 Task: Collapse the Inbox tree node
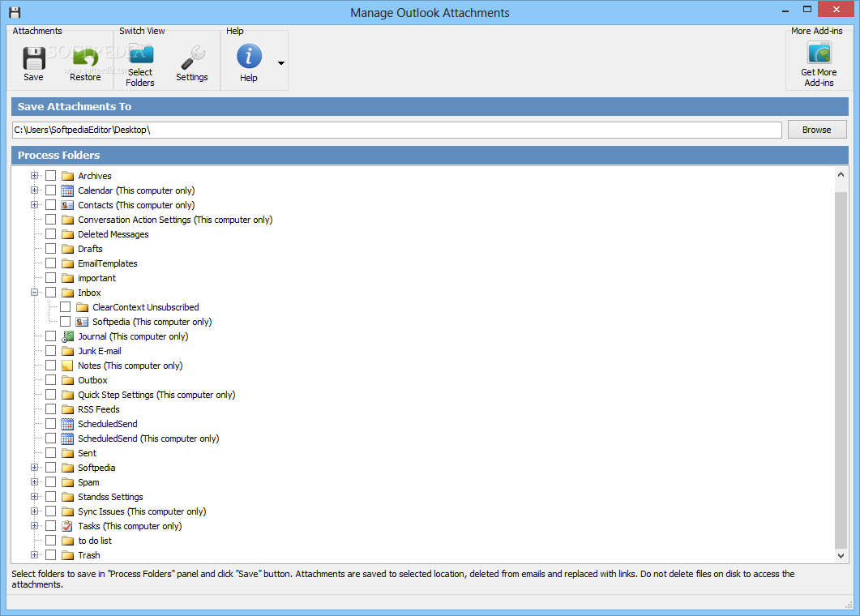pos(35,293)
